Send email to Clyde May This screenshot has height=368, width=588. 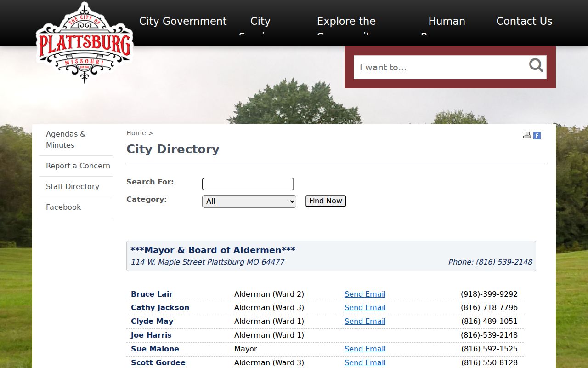point(365,321)
